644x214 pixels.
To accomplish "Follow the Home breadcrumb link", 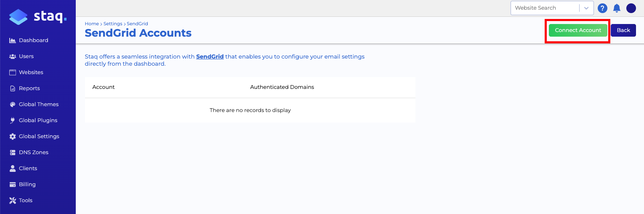I will pos(92,24).
